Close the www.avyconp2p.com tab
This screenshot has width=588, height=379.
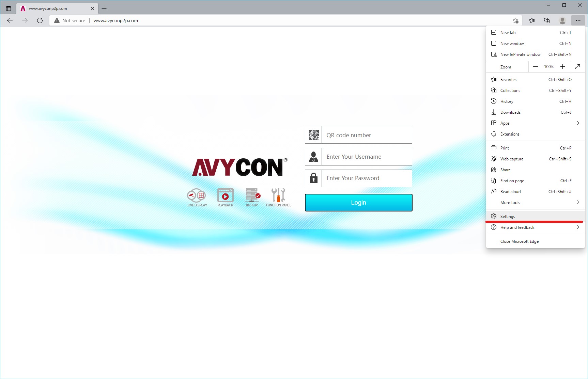(x=92, y=9)
